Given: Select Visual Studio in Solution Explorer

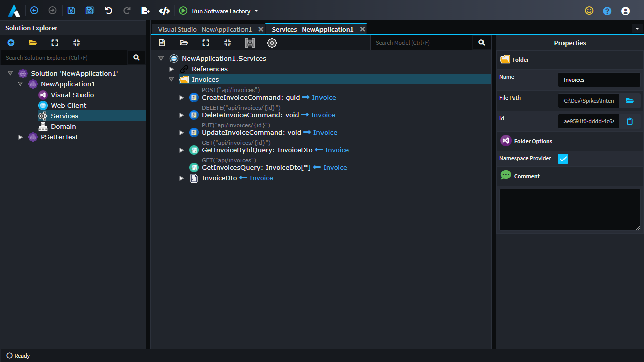Looking at the screenshot, I should (72, 95).
